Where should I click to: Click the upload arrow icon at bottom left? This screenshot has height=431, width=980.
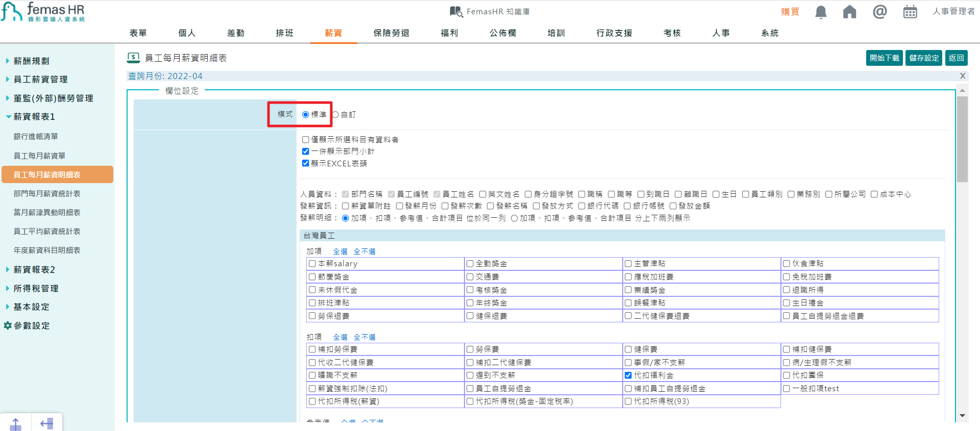[x=16, y=424]
